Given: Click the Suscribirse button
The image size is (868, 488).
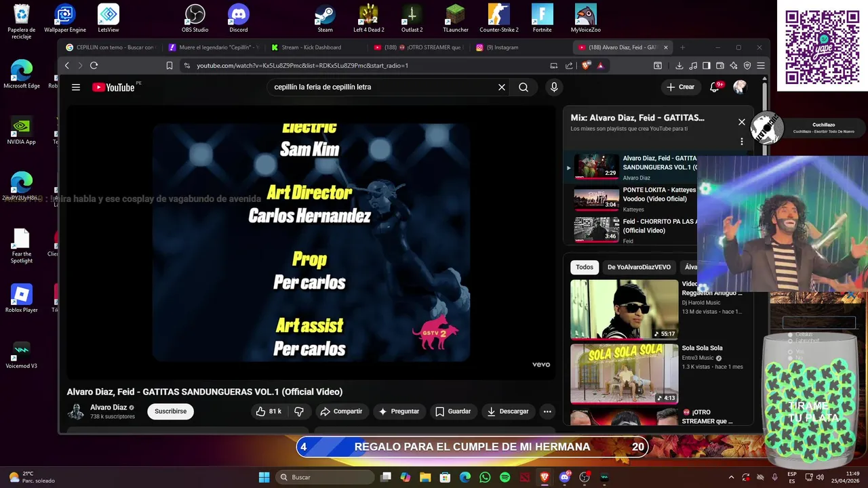Looking at the screenshot, I should [170, 411].
